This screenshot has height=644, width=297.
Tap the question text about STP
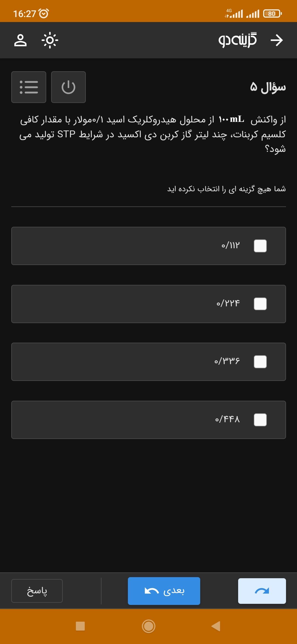152,134
